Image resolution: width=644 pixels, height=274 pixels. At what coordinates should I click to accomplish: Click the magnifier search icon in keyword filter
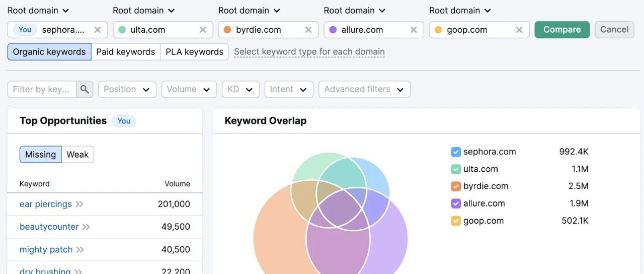(x=85, y=89)
